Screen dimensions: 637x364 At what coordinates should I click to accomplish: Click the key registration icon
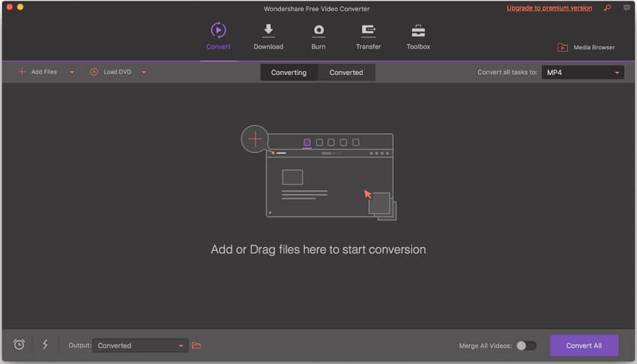(x=607, y=8)
